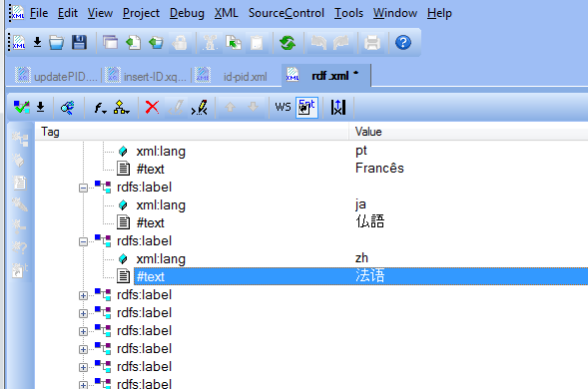The width and height of the screenshot is (588, 389).
Task: Click the value cell Francês
Action: (x=379, y=169)
